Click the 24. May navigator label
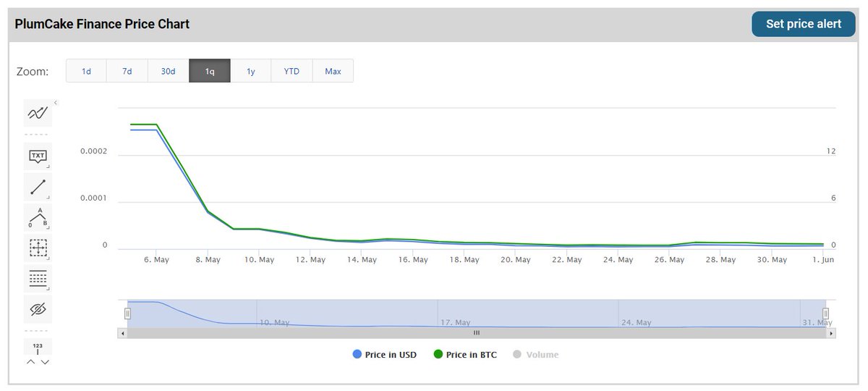This screenshot has width=868, height=391. (x=637, y=322)
